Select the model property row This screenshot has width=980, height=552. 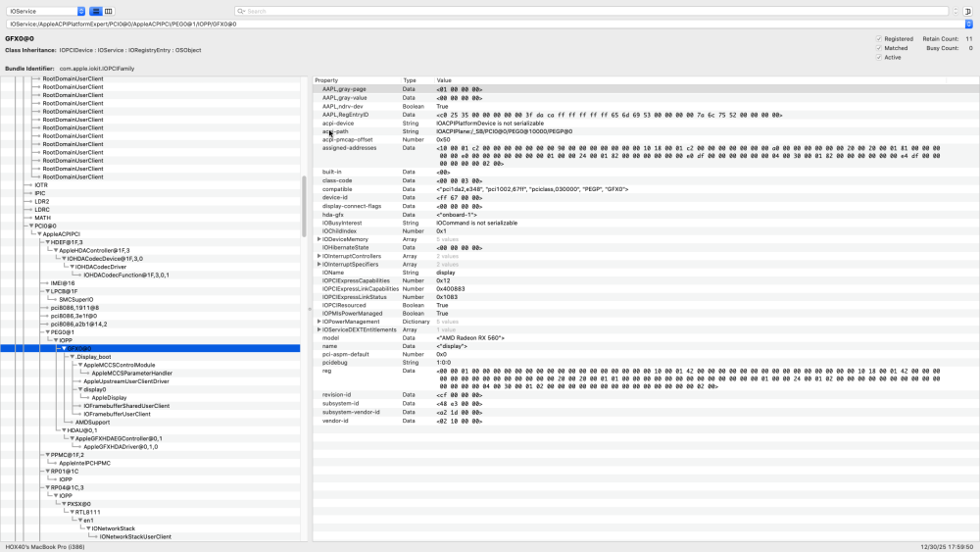click(646, 338)
